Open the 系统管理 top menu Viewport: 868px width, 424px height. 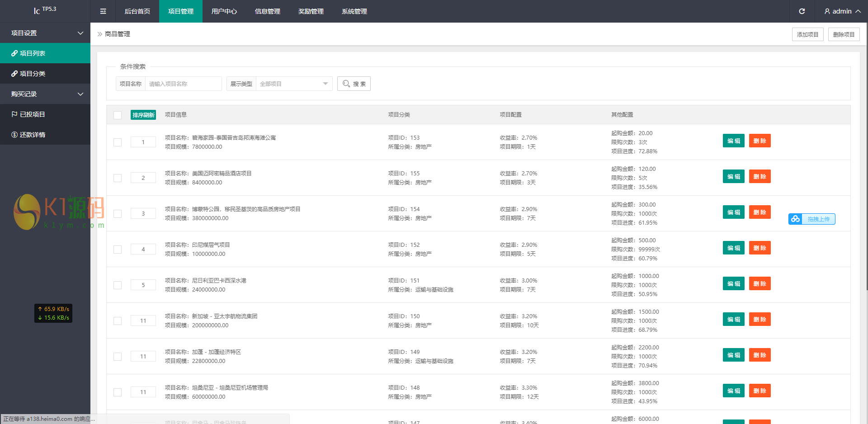(354, 11)
